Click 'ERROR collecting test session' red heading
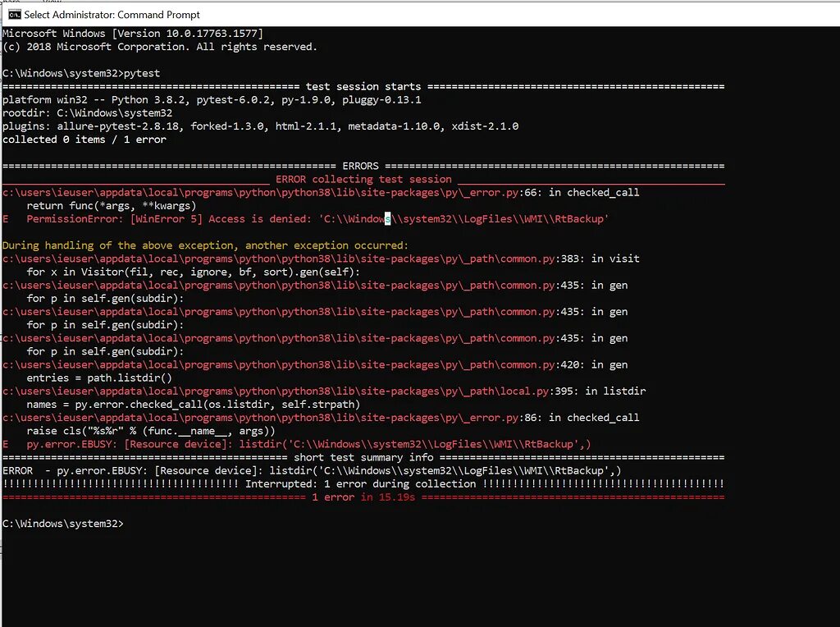Viewport: 840px width, 627px height. pos(363,179)
